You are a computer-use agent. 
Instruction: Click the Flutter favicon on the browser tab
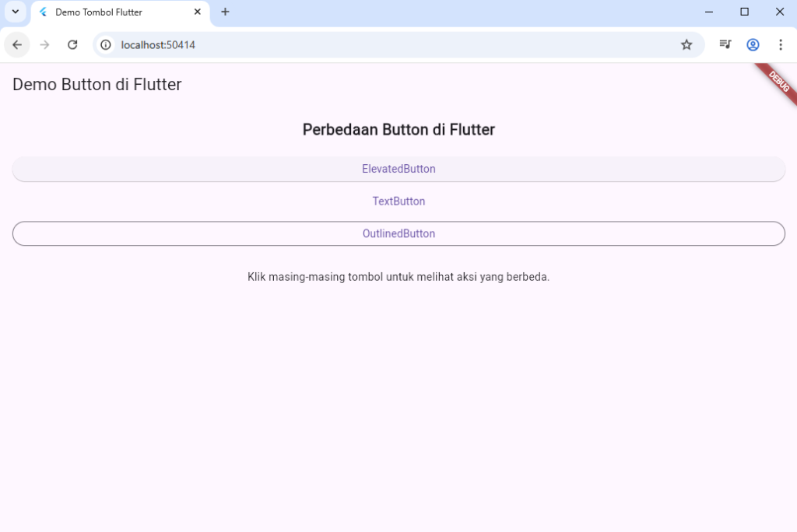43,12
